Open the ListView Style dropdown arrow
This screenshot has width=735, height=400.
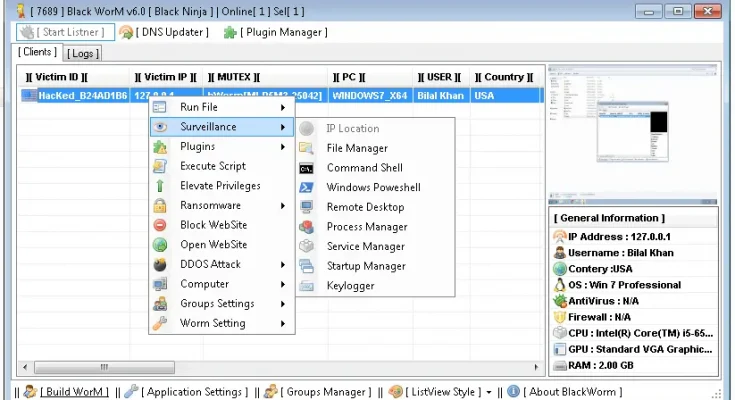(489, 392)
